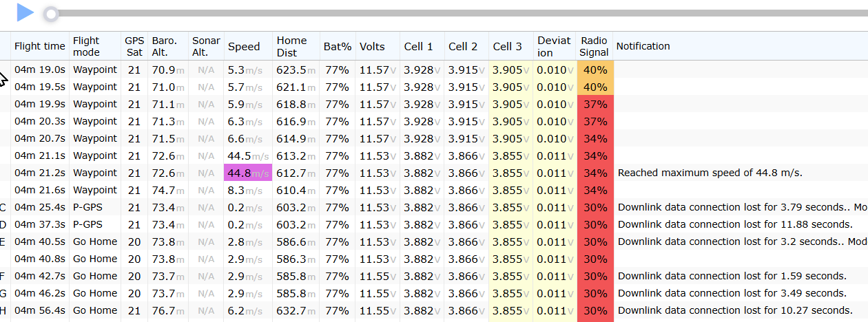Click the Bat% column header
The height and width of the screenshot is (322, 868).
pos(338,47)
